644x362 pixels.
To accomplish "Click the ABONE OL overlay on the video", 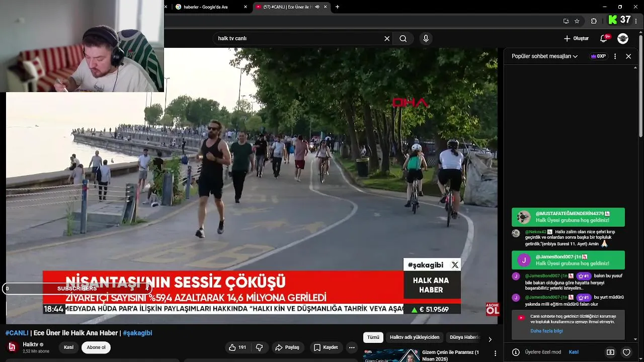I will coord(493,309).
